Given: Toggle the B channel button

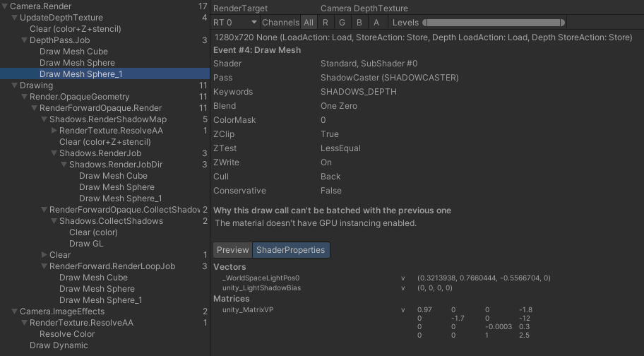Looking at the screenshot, I should 359,23.
